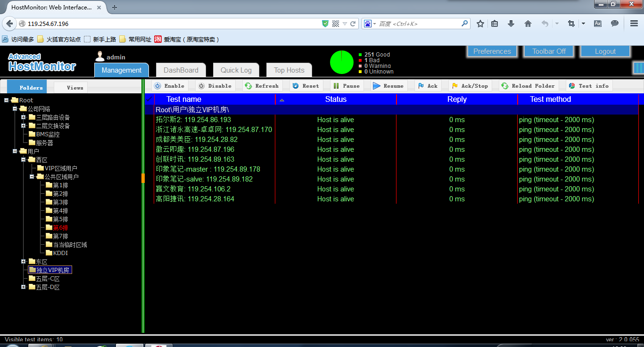Expand the 三层路由设备 tree node
This screenshot has height=347, width=644.
[24, 117]
